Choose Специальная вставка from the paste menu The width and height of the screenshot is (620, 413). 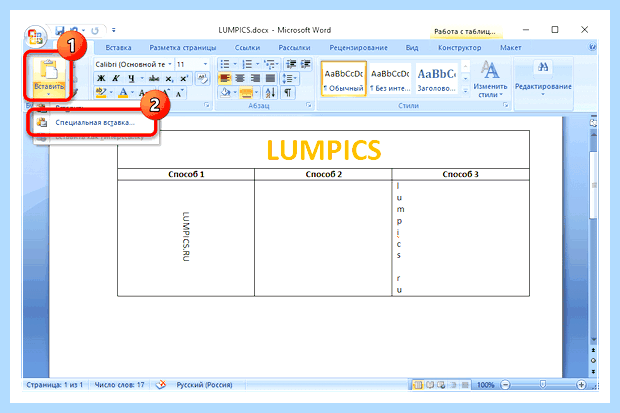[x=93, y=123]
